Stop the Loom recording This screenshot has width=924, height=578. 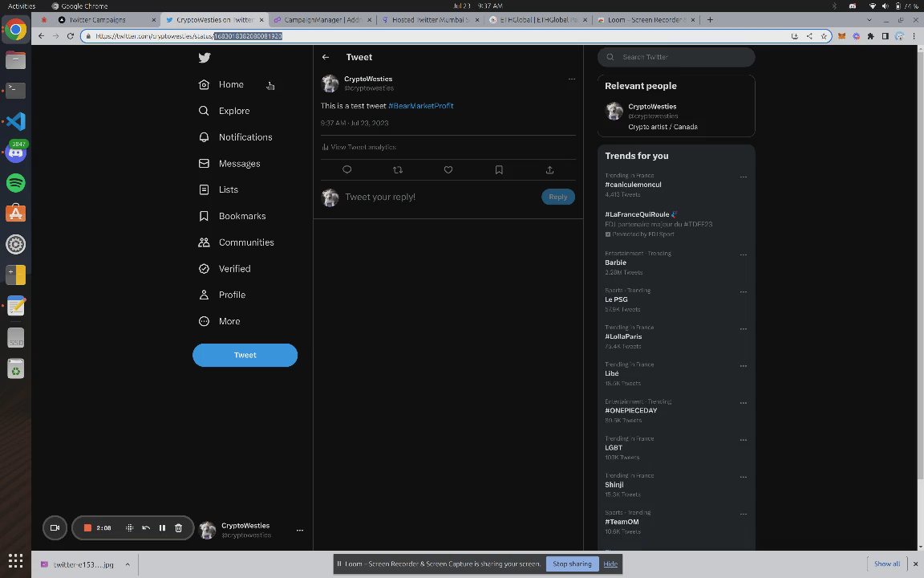[87, 528]
